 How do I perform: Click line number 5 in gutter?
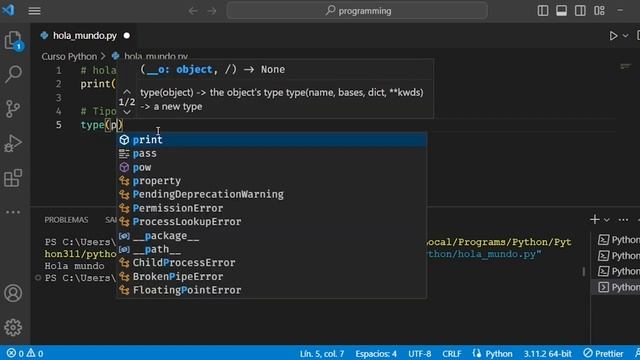(x=59, y=125)
